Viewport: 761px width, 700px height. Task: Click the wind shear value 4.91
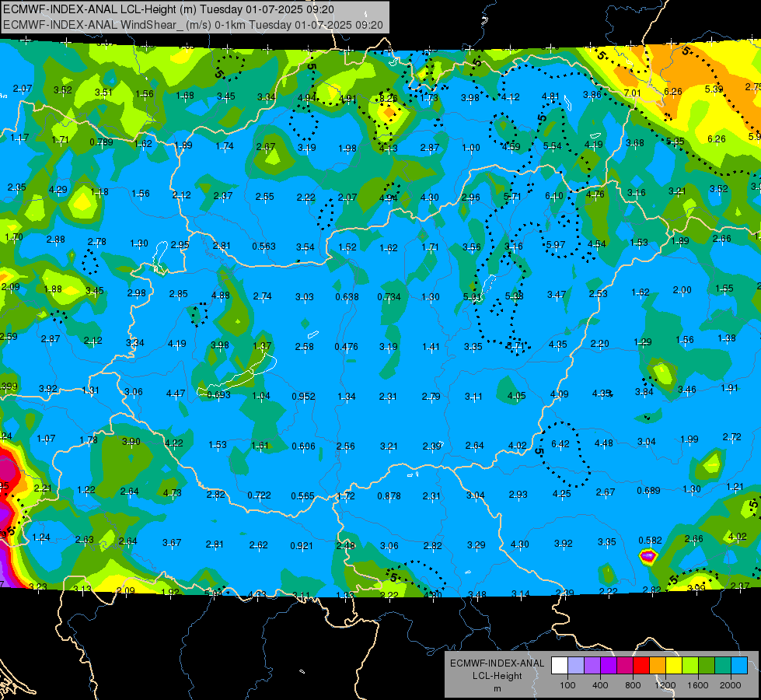(347, 99)
